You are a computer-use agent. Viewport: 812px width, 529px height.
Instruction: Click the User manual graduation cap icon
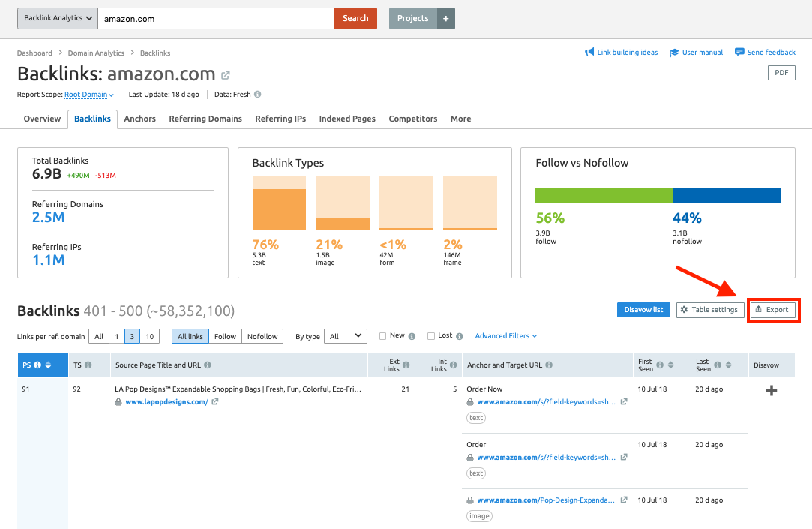coord(674,53)
